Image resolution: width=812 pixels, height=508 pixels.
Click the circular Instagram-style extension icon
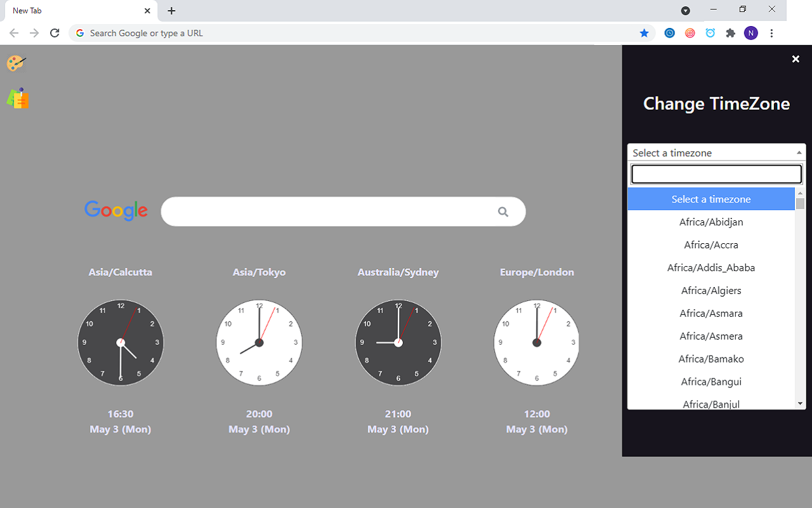coord(690,32)
